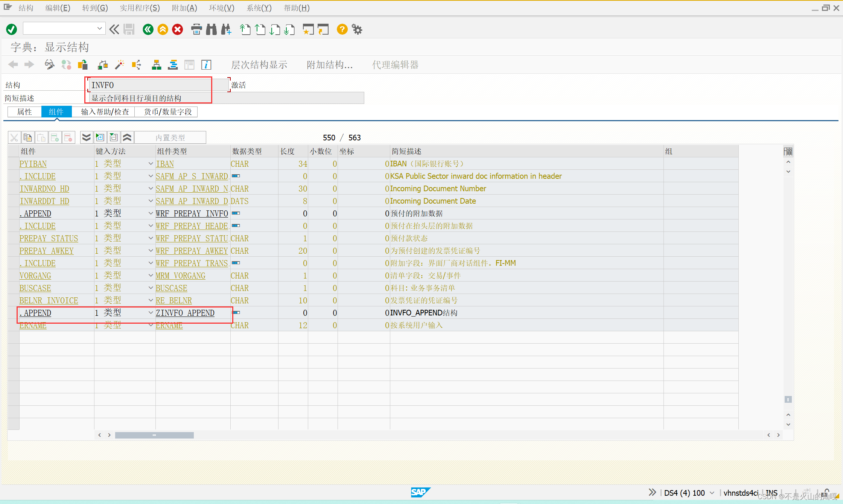Click the scroll right arrow in component column
The height and width of the screenshot is (504, 843).
pos(109,435)
